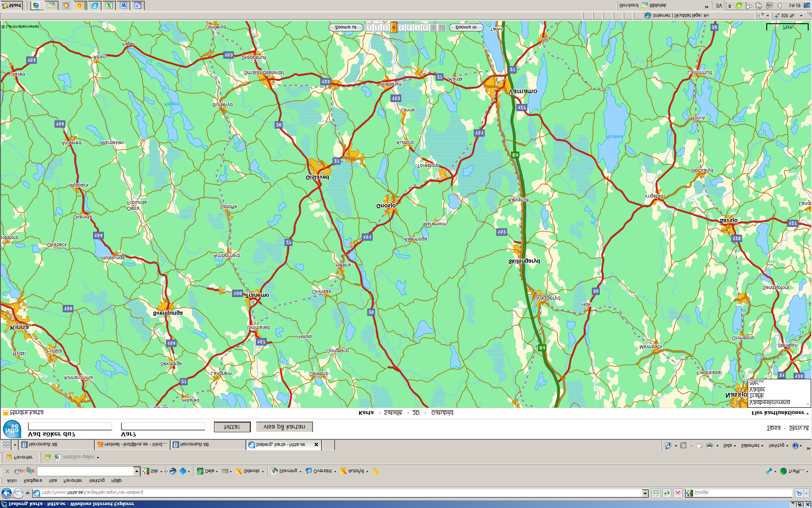This screenshot has width=812, height=508.
Task: Open the Sida dropdown menu
Action: (729, 445)
